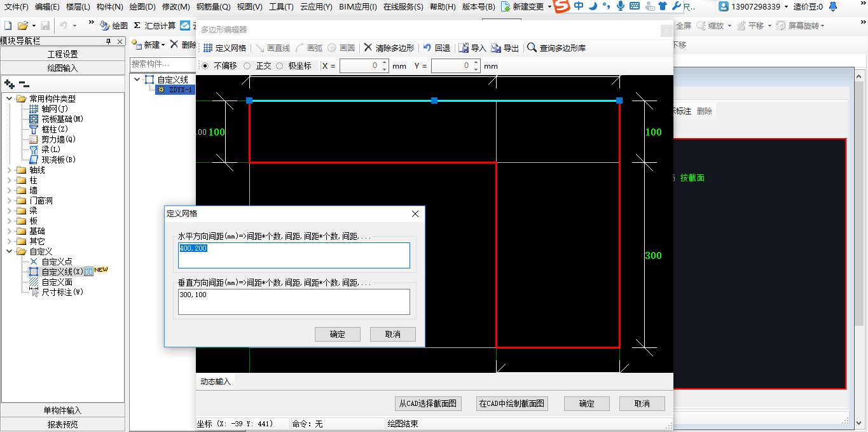
Task: Click the vertical spacing field containing 300,100
Action: tap(294, 302)
